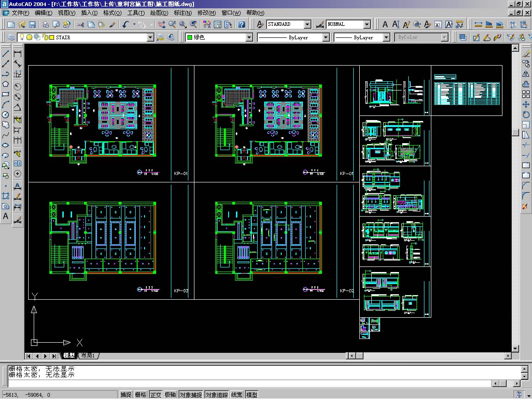Select the Circle draw tool

(x=6, y=115)
